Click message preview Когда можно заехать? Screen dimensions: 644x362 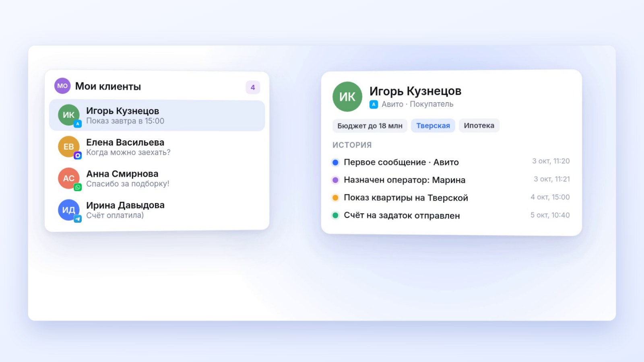(x=128, y=152)
